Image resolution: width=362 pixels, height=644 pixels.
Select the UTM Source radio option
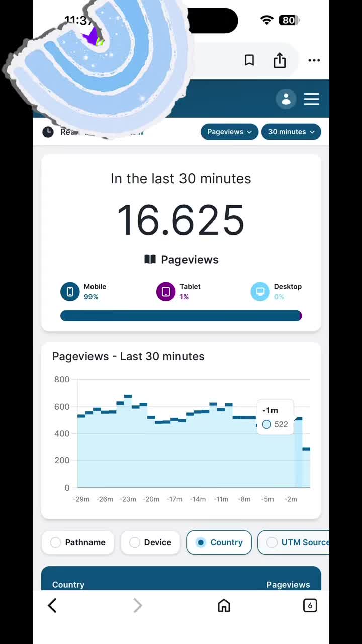[x=294, y=542]
